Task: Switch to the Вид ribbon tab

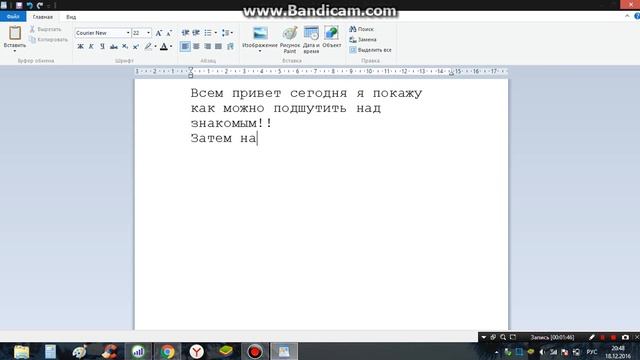Action: [71, 17]
